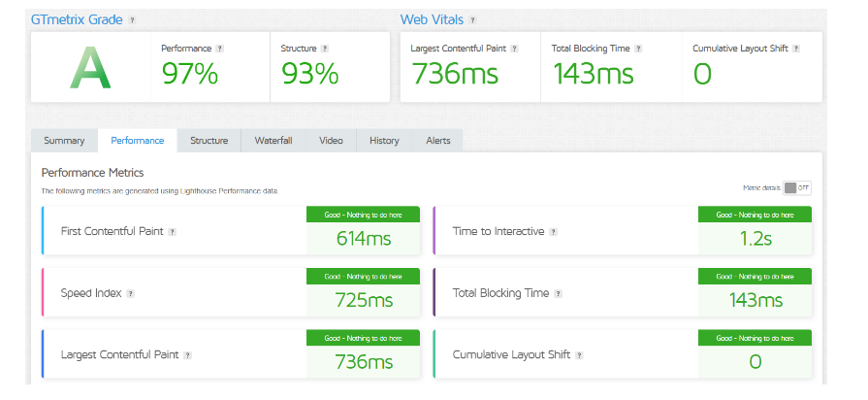Click the GTmetrix Grade heading
Screen dimensions: 868x400
[77, 20]
